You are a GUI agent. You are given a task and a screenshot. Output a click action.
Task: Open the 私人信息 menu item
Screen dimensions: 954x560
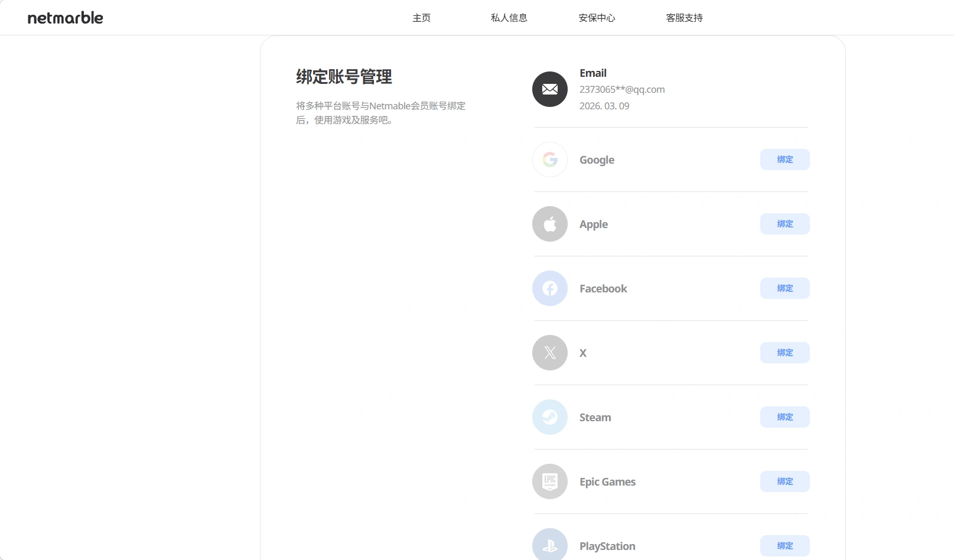tap(509, 18)
